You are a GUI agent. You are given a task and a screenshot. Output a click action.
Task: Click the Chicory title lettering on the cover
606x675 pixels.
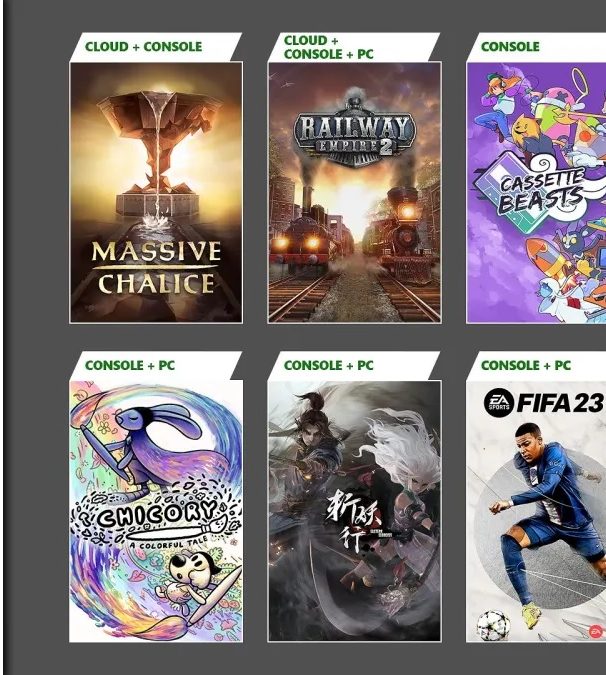(156, 514)
